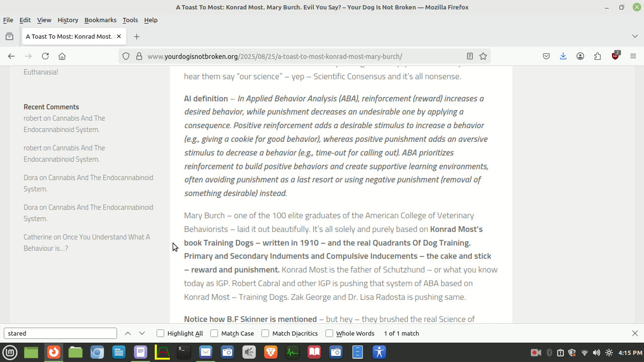Save page to Pocket

click(x=546, y=56)
